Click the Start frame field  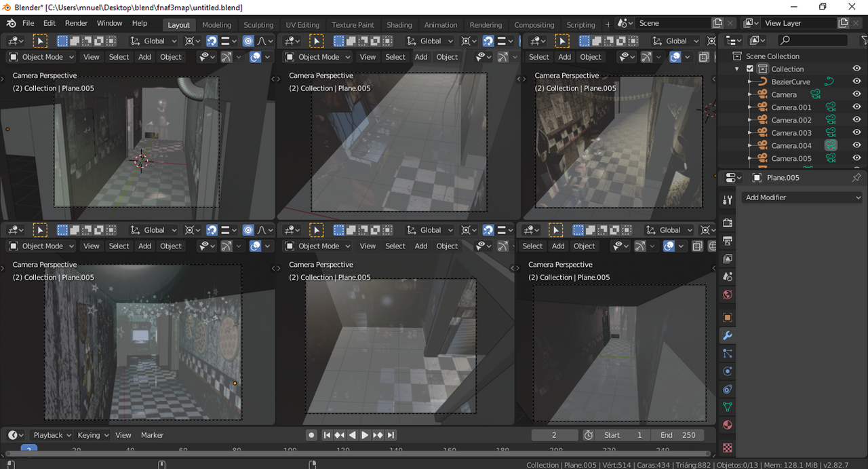click(x=624, y=435)
